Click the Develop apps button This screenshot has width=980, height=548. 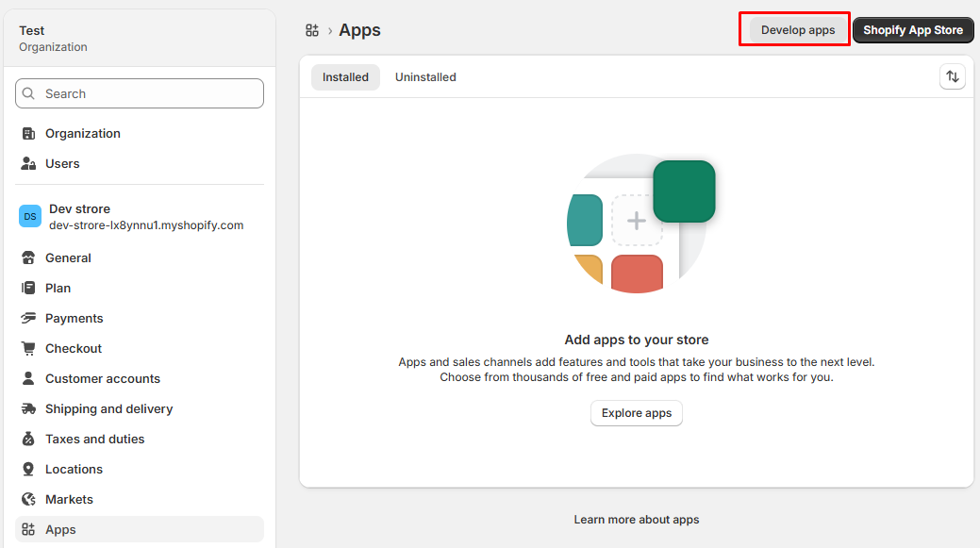(x=798, y=30)
